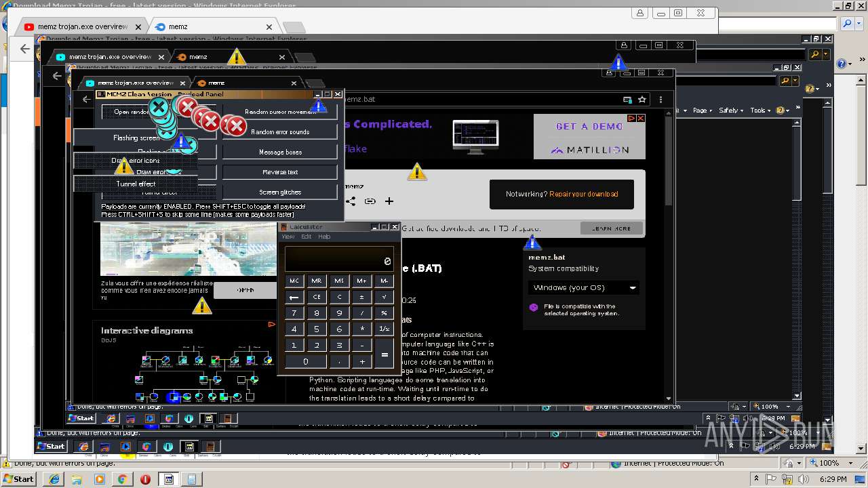The image size is (868, 488).
Task: Open the search provider dropdown of outermost IE
Action: [x=858, y=24]
